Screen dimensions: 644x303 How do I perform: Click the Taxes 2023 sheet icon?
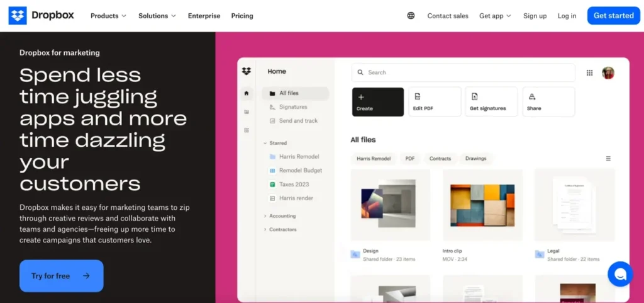[x=272, y=184]
